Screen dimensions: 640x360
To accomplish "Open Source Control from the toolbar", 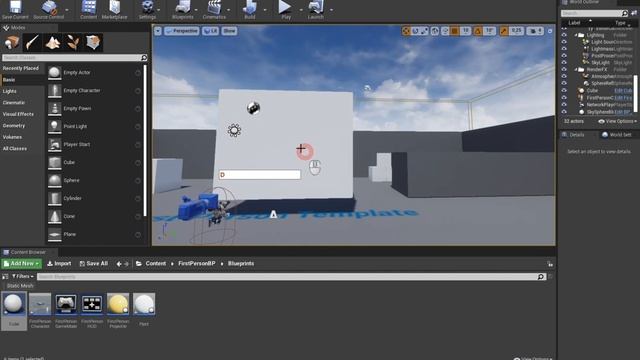I will (49, 9).
